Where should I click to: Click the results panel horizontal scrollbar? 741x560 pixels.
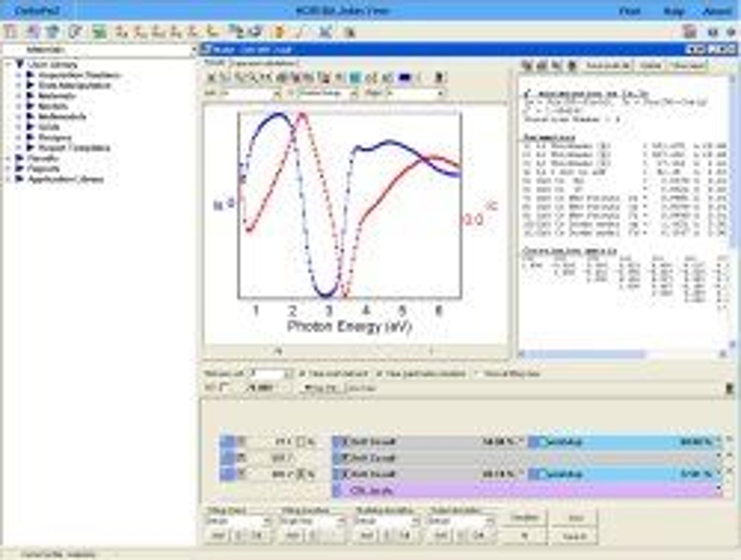(586, 354)
